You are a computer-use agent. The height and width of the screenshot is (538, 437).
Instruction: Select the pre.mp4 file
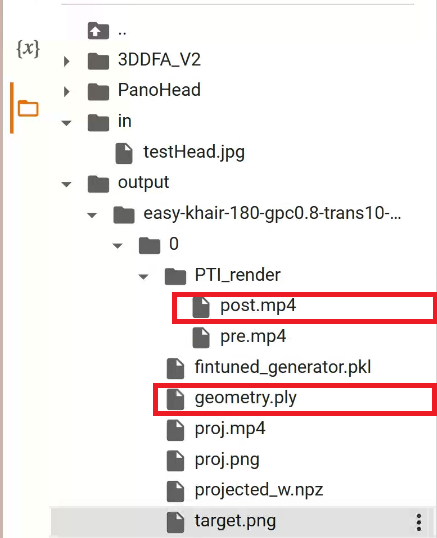(253, 337)
